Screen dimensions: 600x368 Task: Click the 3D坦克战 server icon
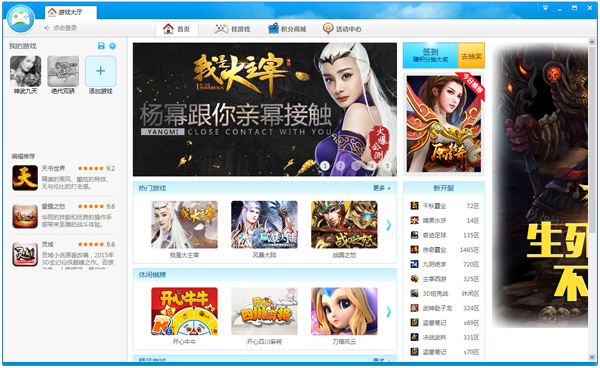[x=414, y=293]
